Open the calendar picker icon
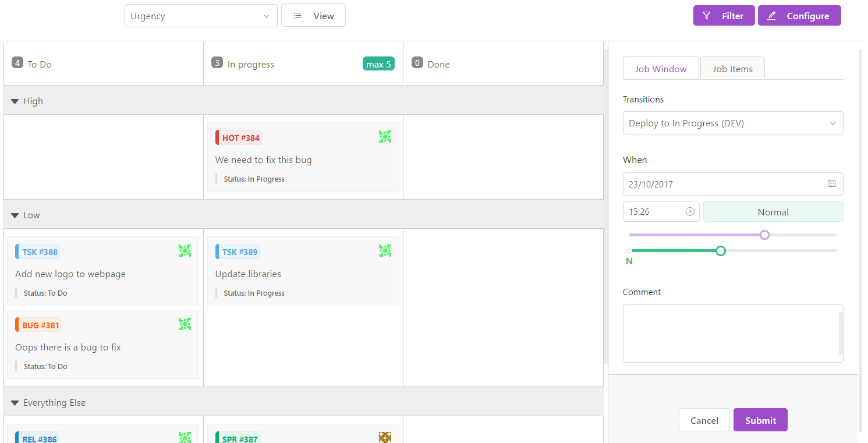 [x=832, y=183]
